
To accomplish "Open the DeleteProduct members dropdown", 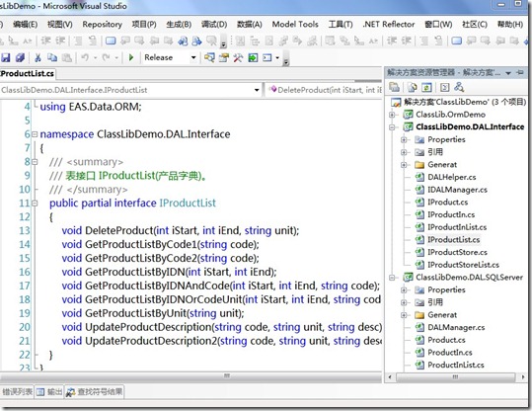I will [325, 90].
